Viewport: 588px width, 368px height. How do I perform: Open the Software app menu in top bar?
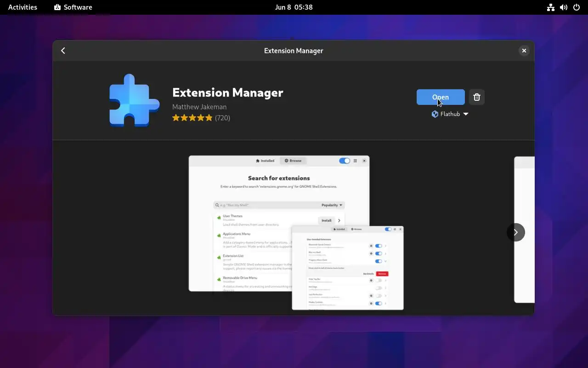[73, 7]
